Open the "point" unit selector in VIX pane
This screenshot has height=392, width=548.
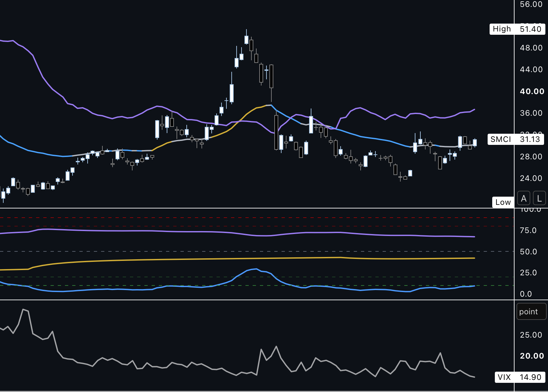531,312
